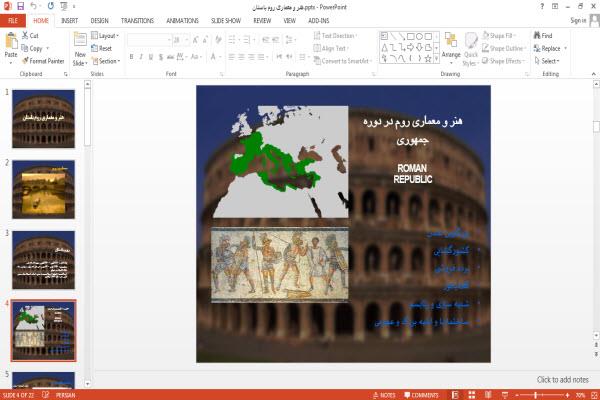The image size is (600, 400).
Task: Switch to Slide Sorter view
Action: pos(472,395)
